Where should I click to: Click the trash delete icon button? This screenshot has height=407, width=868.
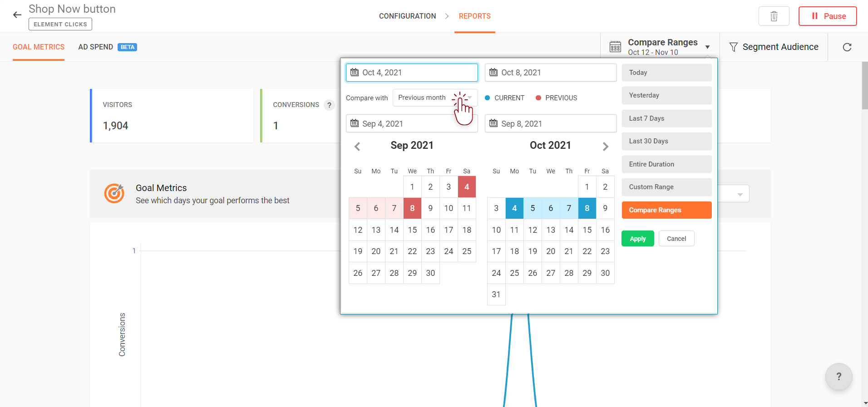pyautogui.click(x=774, y=16)
